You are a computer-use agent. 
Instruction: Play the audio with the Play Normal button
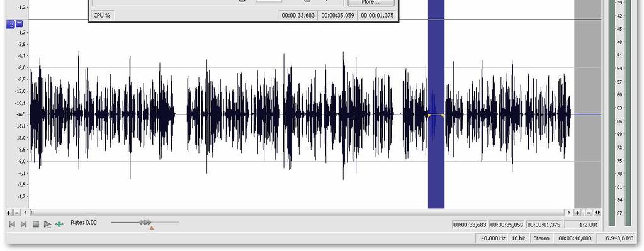click(x=48, y=225)
